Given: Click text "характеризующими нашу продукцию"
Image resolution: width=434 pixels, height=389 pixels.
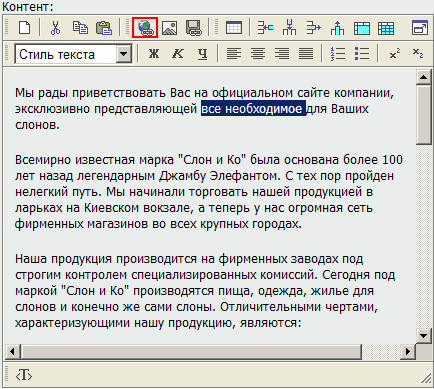Looking at the screenshot, I should tap(123, 323).
